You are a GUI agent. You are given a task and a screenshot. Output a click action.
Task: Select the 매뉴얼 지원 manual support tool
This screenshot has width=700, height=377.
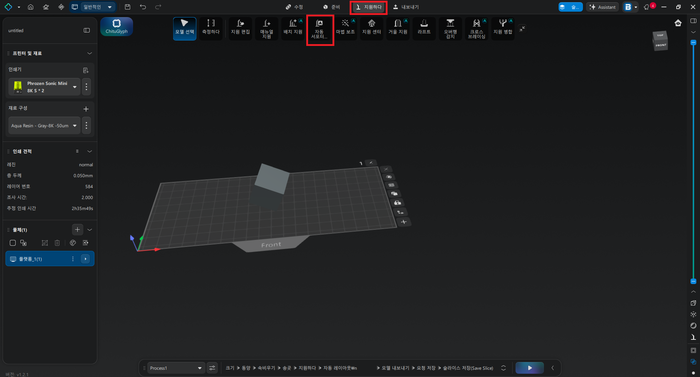(267, 29)
